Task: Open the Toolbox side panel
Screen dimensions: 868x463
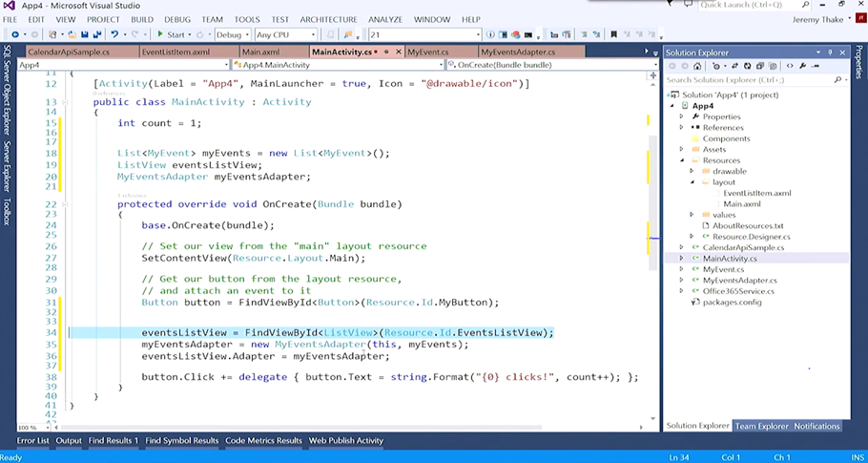Action: pos(8,212)
